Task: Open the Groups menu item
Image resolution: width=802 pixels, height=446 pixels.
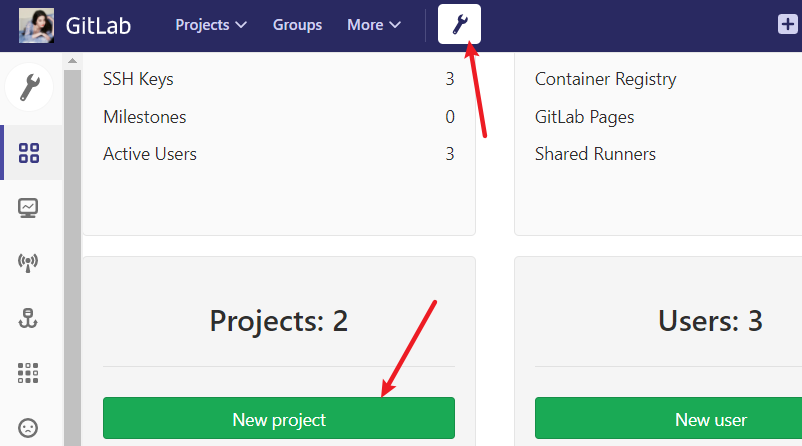Action: (x=297, y=25)
